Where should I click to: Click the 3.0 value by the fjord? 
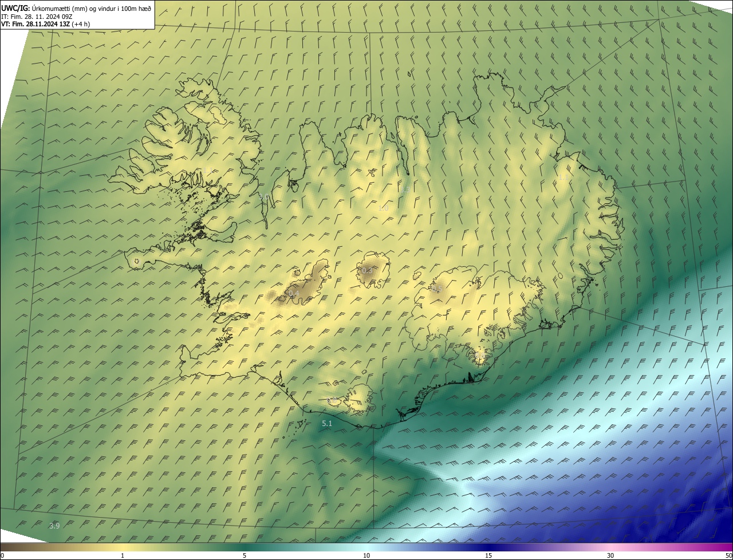point(264,196)
